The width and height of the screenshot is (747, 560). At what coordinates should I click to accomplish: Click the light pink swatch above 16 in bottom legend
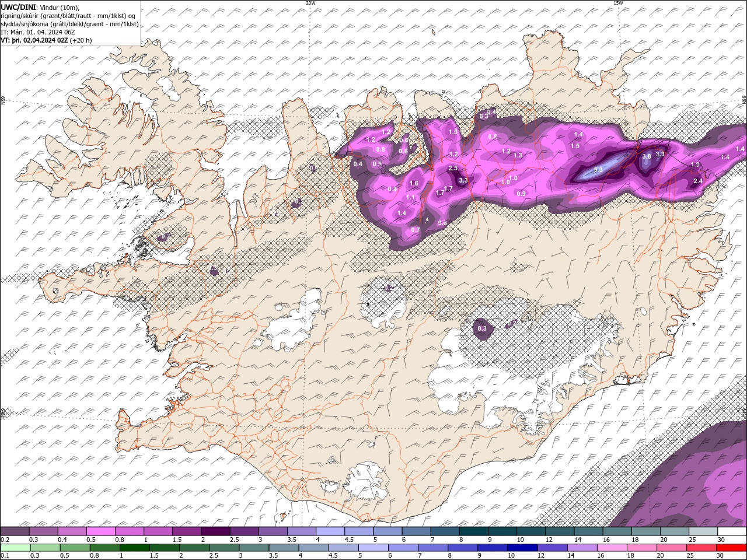coord(612,548)
